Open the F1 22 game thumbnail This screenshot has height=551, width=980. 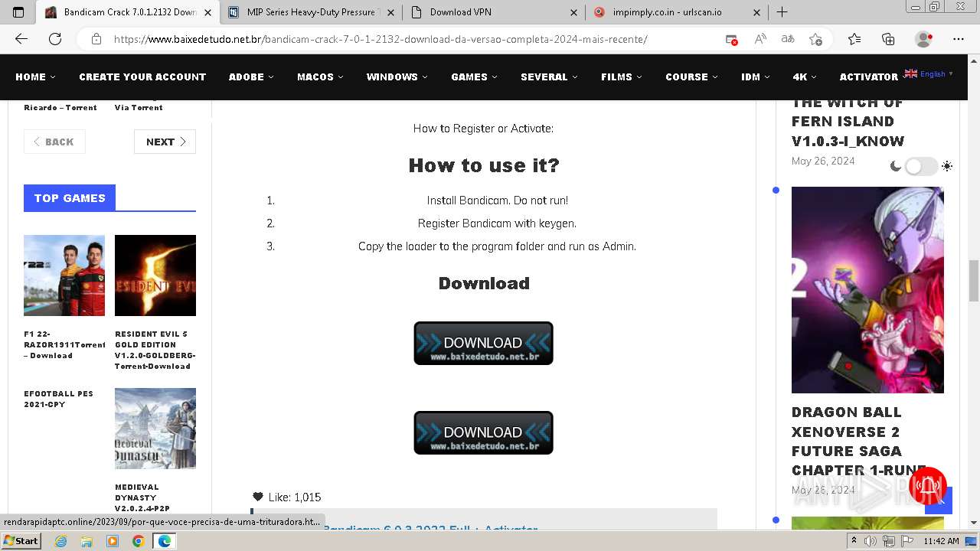tap(64, 275)
